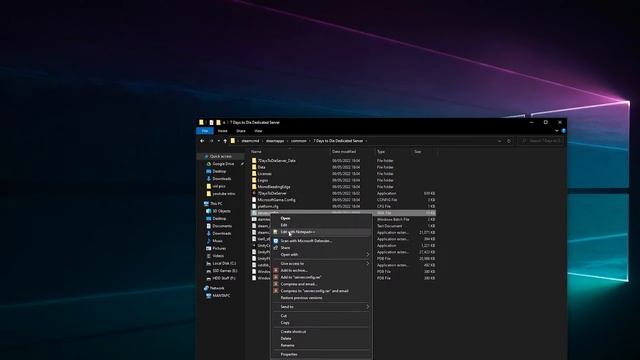Screen dimensions: 640x360
Task: Click steamapps in the address path
Action: [275, 141]
